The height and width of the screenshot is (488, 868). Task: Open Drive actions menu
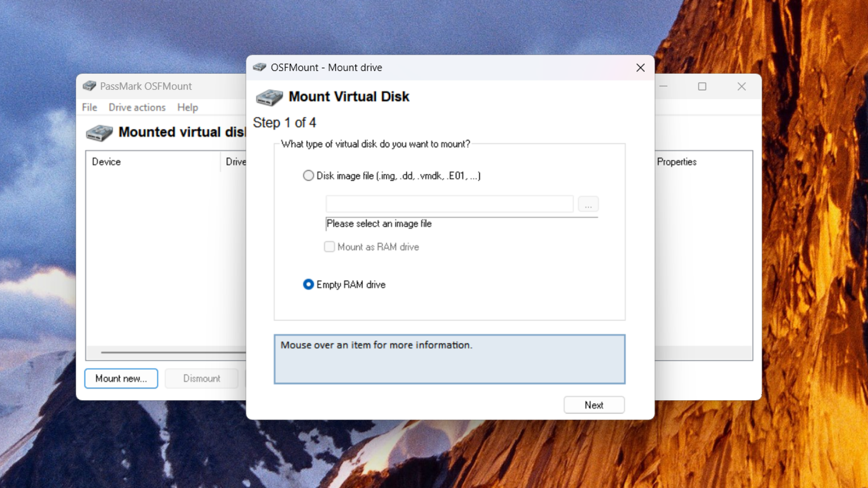click(x=137, y=107)
